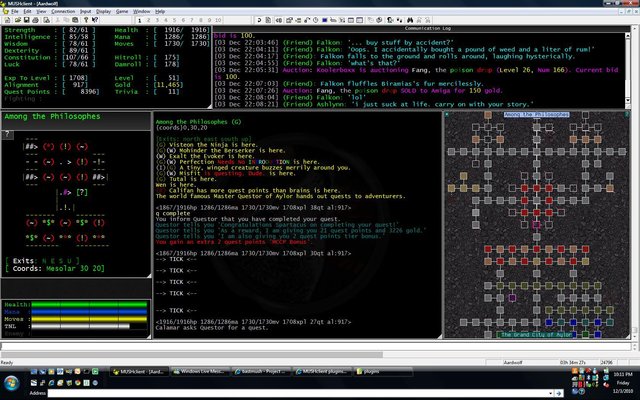640x400 pixels.
Task: Click the New World toolbar icon
Action: coord(8,20)
